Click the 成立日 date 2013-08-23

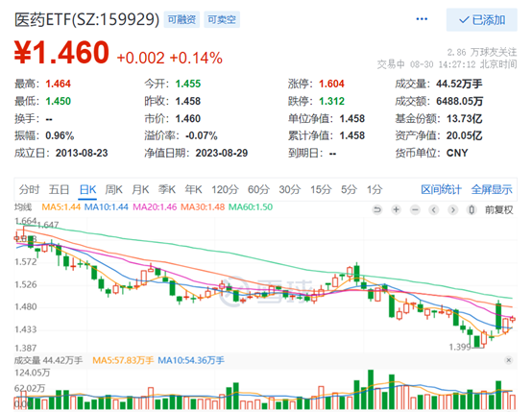pos(82,153)
